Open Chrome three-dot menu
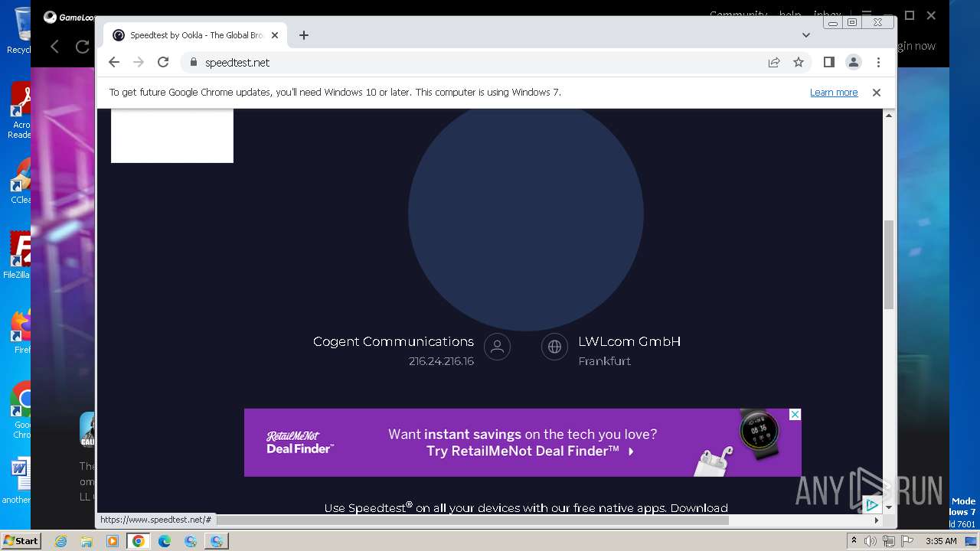The width and height of the screenshot is (980, 551). coord(878,62)
